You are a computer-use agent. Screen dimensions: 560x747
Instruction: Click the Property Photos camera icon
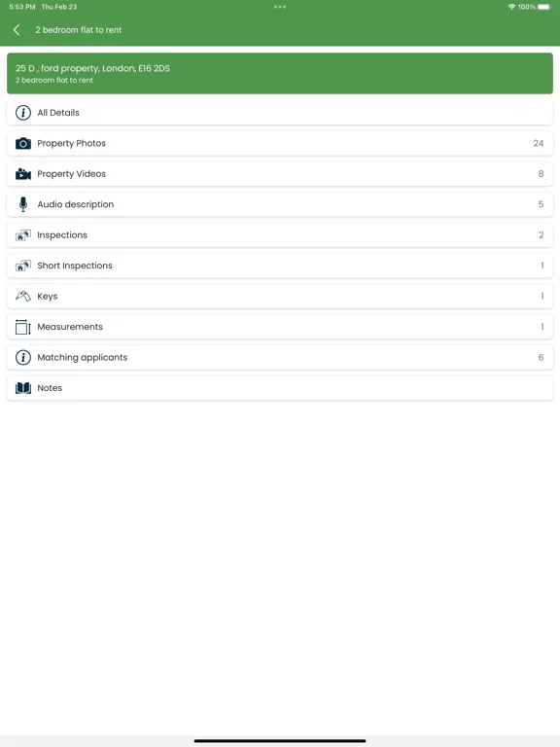(x=23, y=143)
